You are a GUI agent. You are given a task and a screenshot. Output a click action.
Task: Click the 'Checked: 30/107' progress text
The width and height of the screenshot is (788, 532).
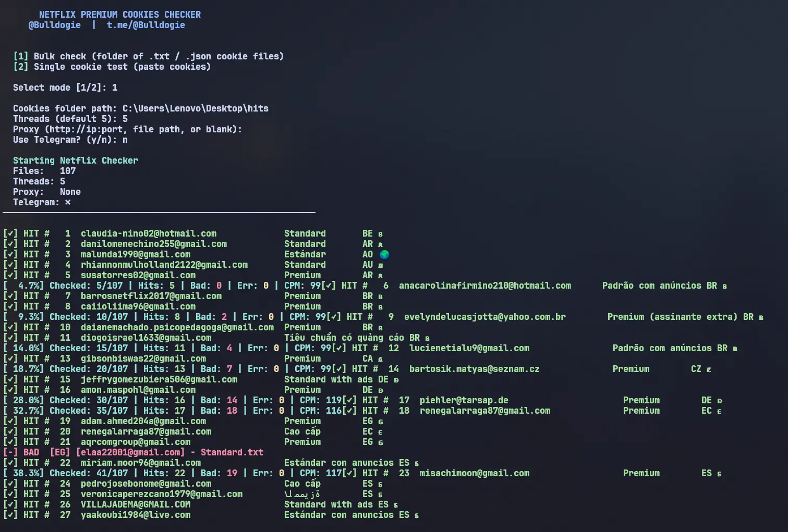(x=89, y=400)
